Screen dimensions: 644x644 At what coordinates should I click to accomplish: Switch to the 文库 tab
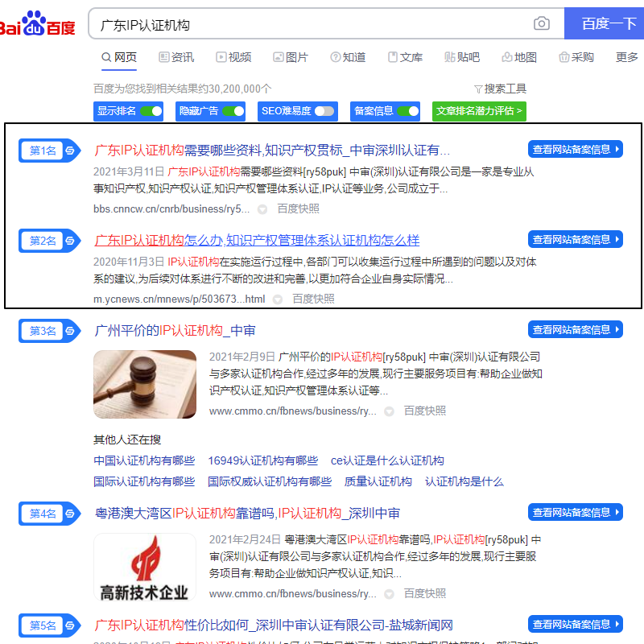[405, 57]
